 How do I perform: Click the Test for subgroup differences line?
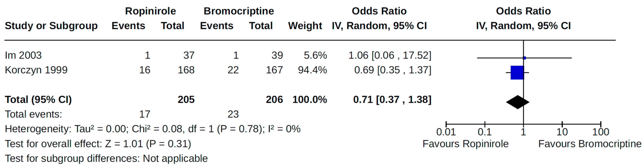point(106,159)
